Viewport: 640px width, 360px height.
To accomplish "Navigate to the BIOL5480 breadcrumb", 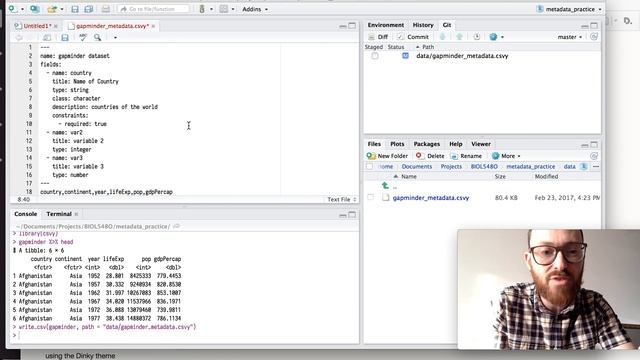I will coord(484,167).
